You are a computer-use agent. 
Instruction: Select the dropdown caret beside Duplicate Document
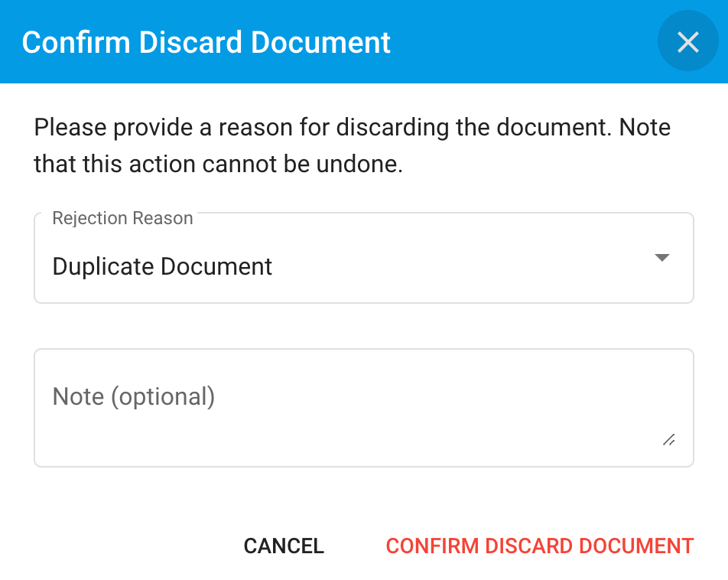(x=662, y=258)
